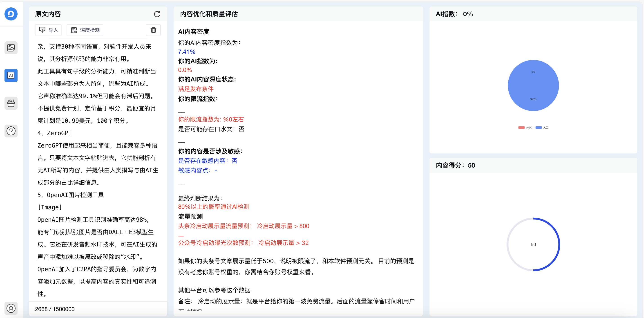The width and height of the screenshot is (644, 318).
Task: Click the 7.41% density value
Action: point(186,52)
